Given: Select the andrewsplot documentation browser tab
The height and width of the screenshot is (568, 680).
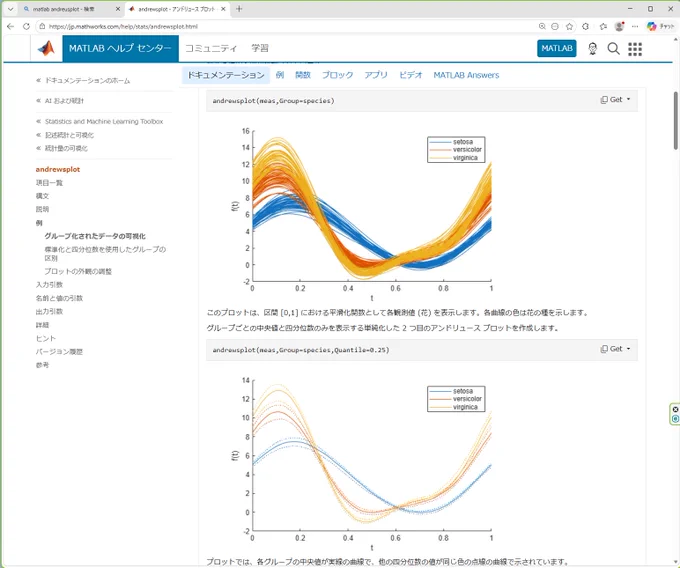Looking at the screenshot, I should pyautogui.click(x=177, y=9).
